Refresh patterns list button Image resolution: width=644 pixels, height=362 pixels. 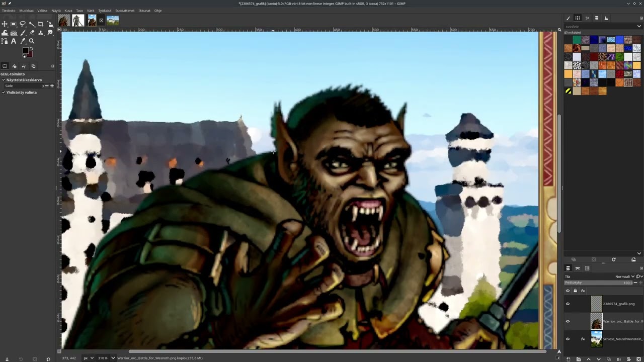(613, 259)
